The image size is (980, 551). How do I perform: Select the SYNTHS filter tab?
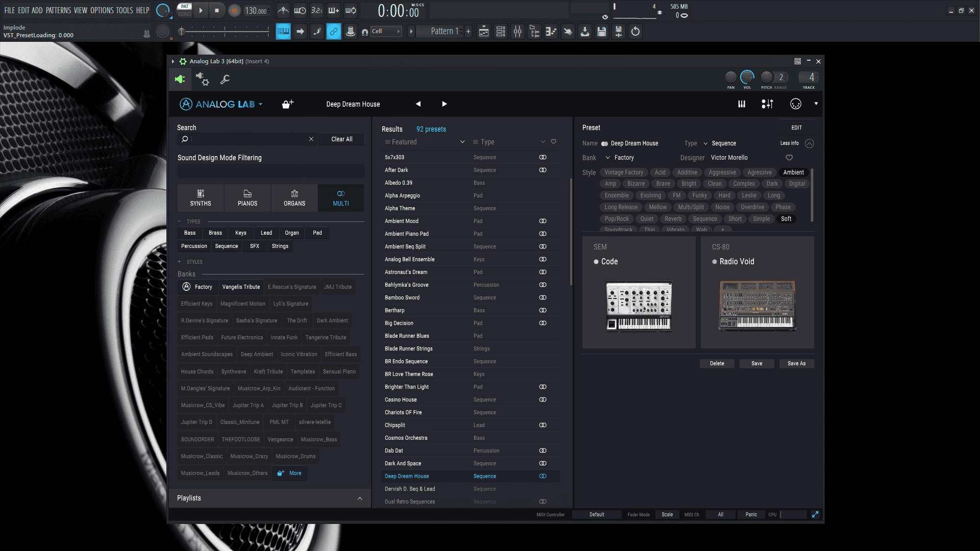coord(201,198)
